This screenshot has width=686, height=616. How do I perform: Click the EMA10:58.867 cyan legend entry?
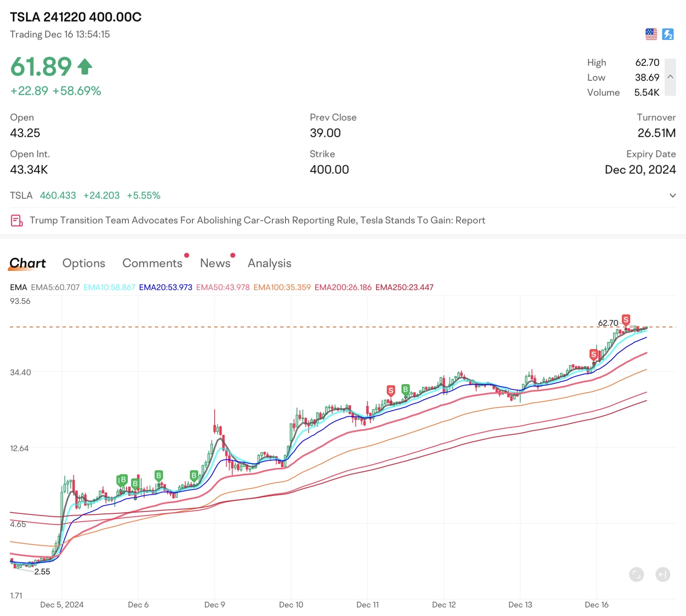(x=109, y=287)
